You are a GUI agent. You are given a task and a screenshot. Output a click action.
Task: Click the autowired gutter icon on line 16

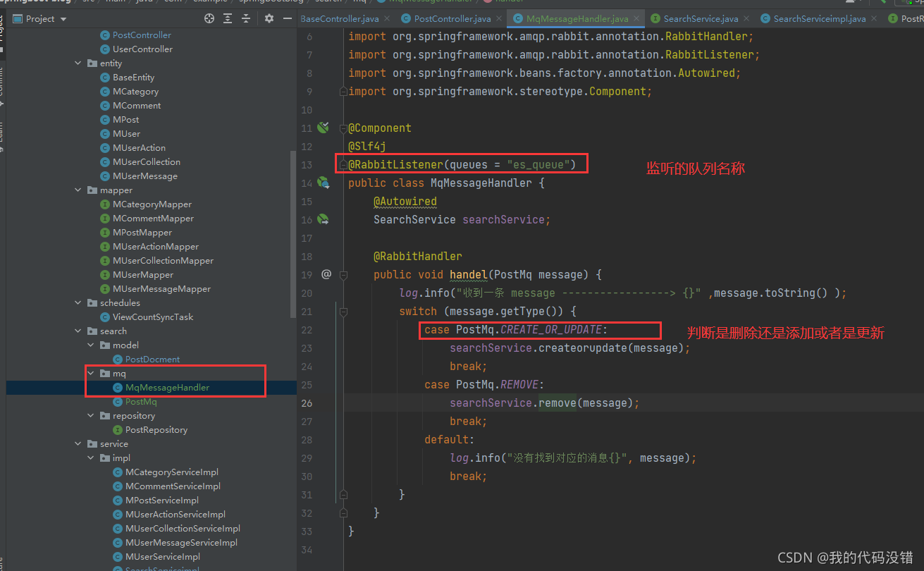pos(324,219)
